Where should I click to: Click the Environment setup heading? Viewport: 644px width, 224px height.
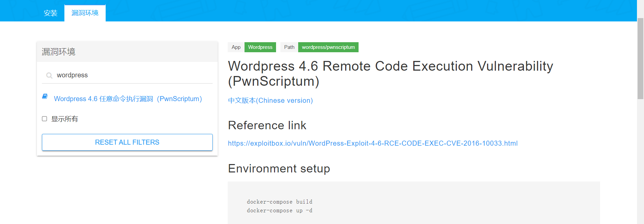279,168
